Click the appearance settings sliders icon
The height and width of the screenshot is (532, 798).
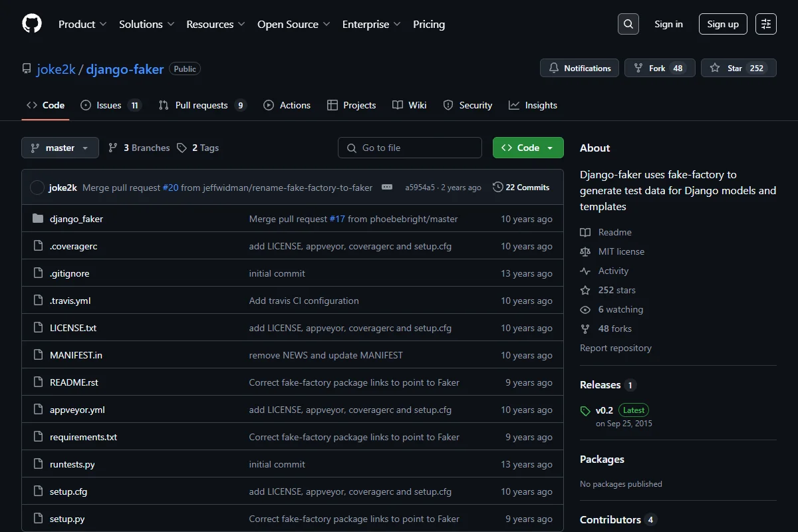(765, 24)
